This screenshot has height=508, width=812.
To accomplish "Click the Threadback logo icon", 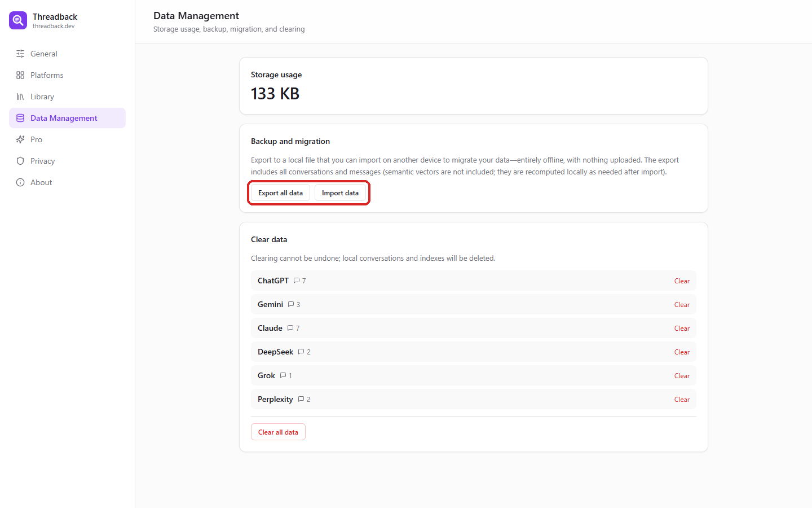I will (x=18, y=20).
